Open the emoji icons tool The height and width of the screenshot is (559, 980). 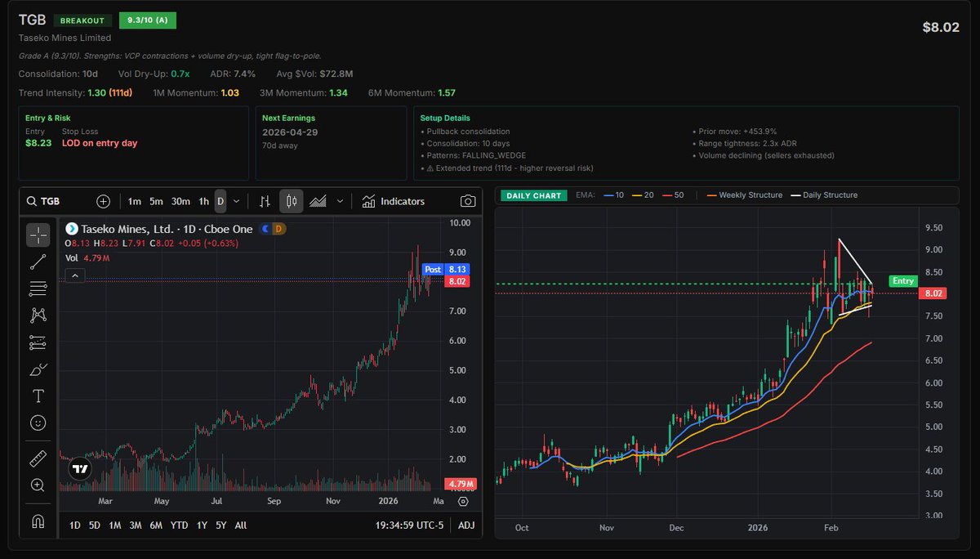pyautogui.click(x=38, y=423)
